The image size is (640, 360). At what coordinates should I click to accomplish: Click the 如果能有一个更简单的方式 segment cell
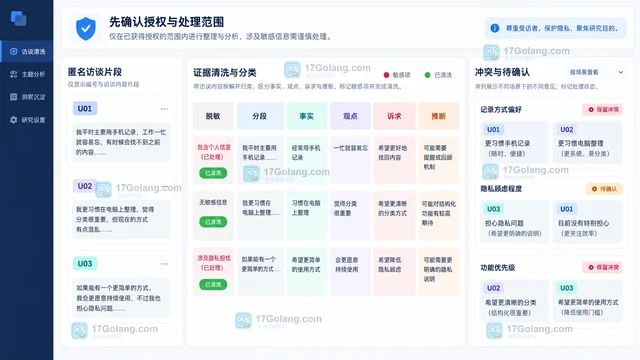tap(260, 271)
